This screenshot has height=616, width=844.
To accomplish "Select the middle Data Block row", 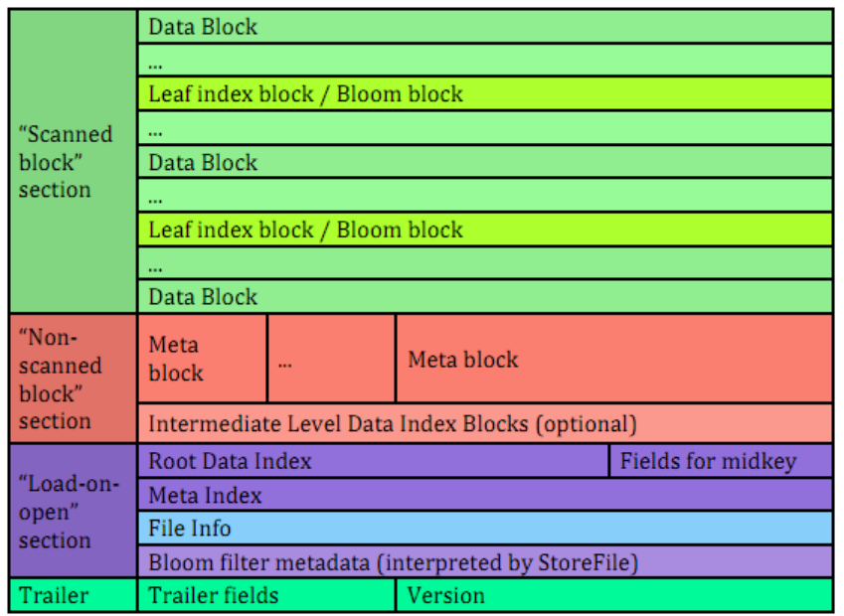I will pyautogui.click(x=485, y=161).
